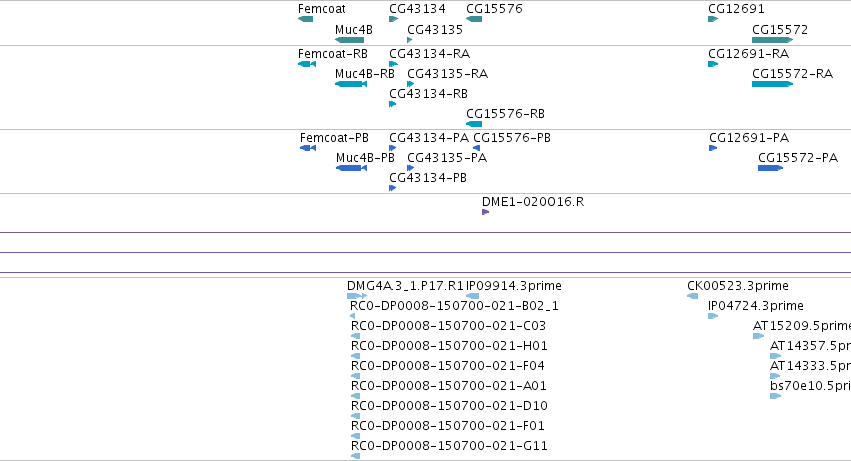The width and height of the screenshot is (851, 461).
Task: Select the DMG4A.3_1.P17.R1 arrow glyph
Action: pos(357,296)
